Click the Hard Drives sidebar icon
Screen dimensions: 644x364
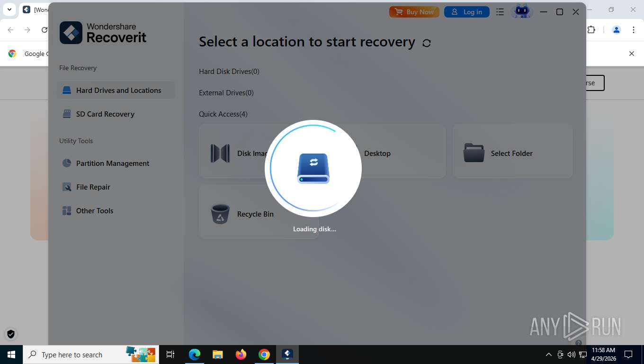click(67, 90)
